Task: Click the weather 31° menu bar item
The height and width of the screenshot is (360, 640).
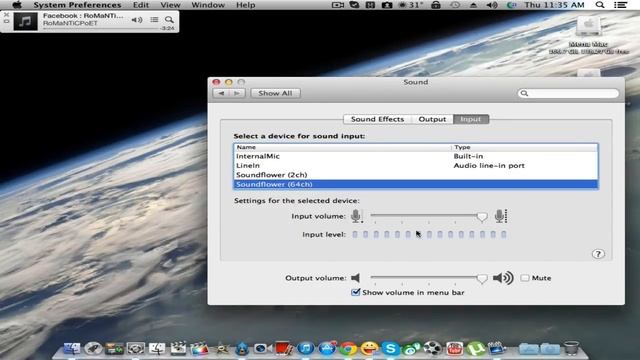Action: tap(411, 5)
